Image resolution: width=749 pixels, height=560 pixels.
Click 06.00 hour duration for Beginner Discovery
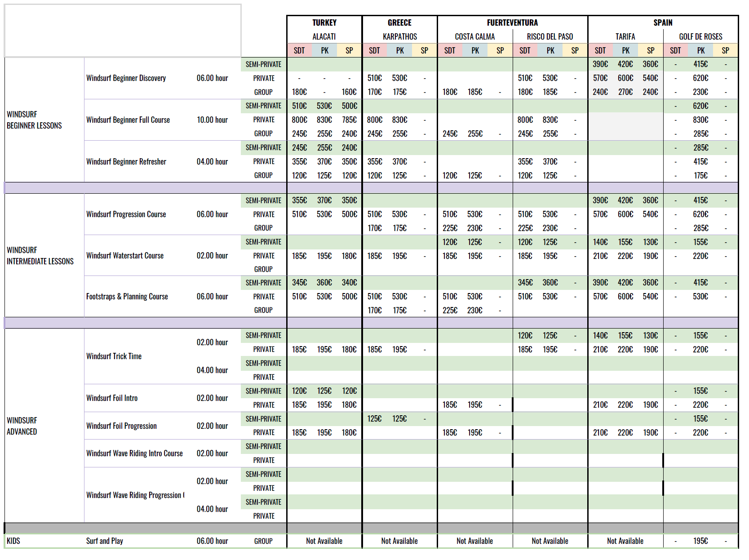pyautogui.click(x=212, y=78)
